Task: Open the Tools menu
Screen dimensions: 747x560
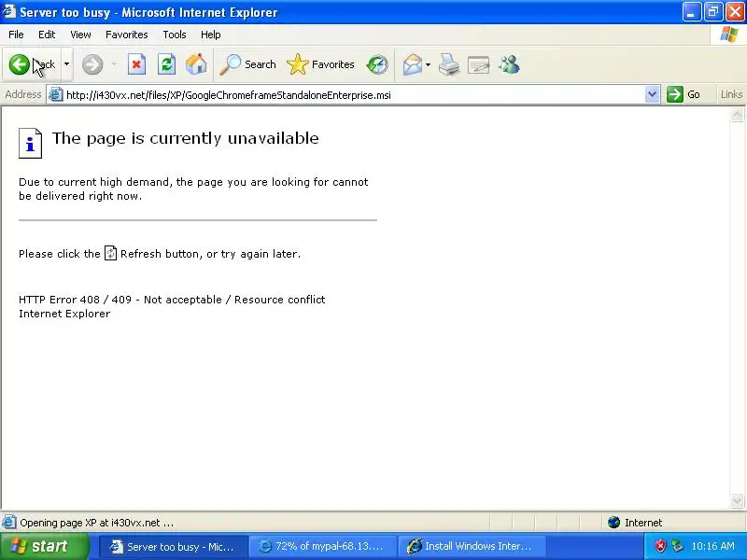Action: pos(175,35)
